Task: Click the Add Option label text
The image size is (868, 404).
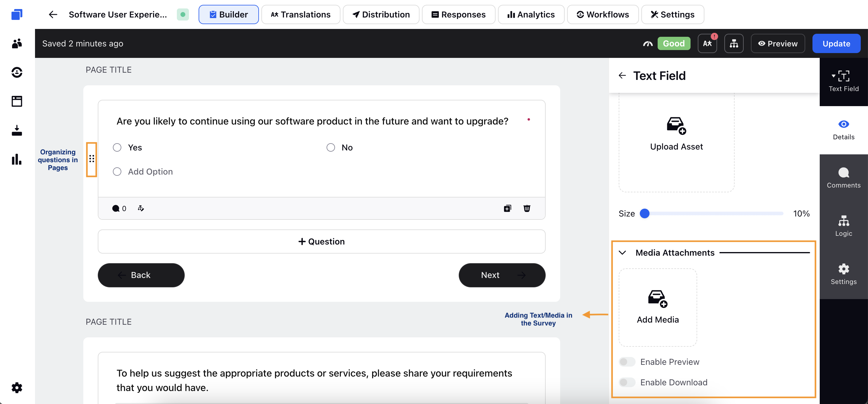Action: 150,172
